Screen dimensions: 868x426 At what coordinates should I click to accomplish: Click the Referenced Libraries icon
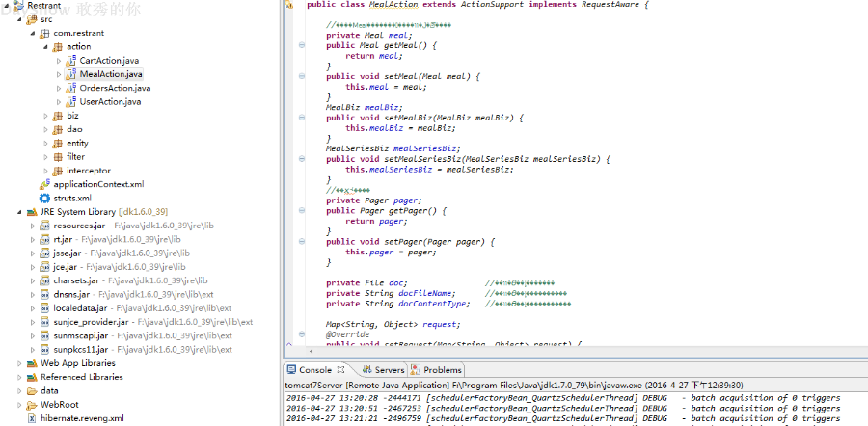coord(32,377)
